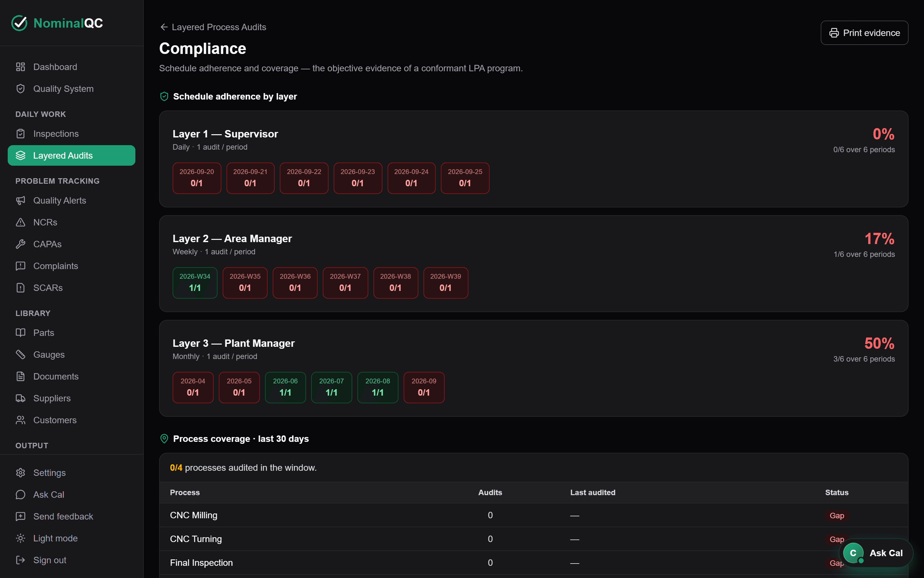Click the 17% adherence figure for Layer 2
The image size is (924, 578).
[x=879, y=239]
